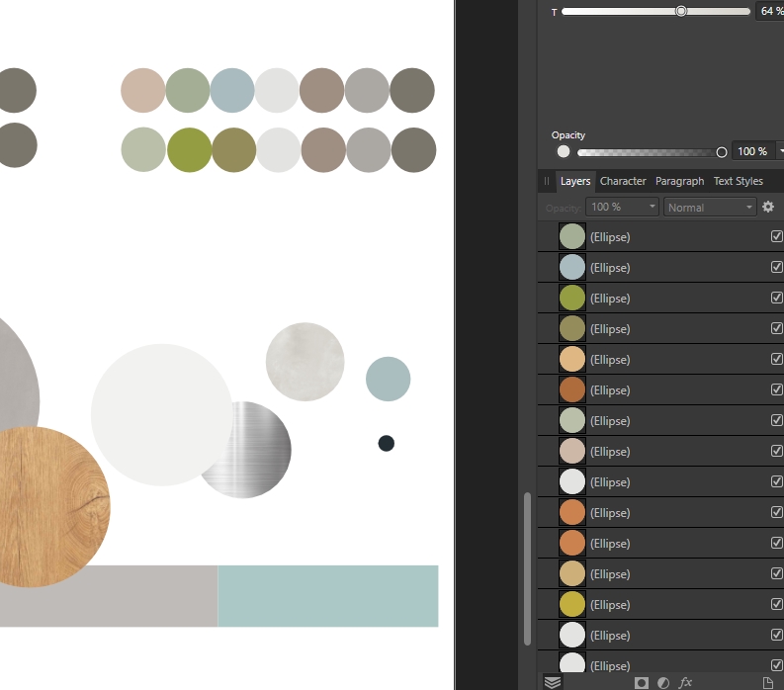
Task: Select the teal rectangle on canvas
Action: click(x=328, y=596)
